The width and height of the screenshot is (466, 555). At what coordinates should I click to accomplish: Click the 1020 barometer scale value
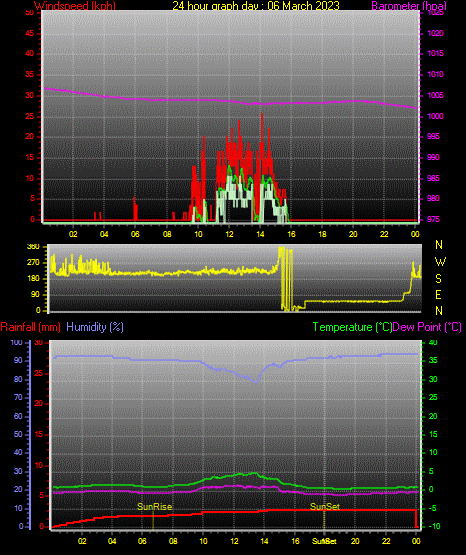(x=435, y=33)
